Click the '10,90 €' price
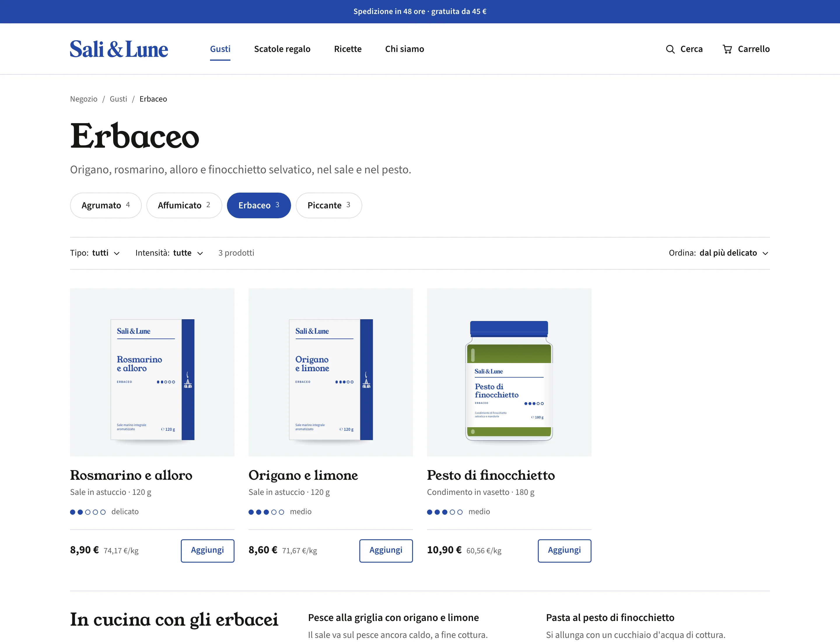840x642 pixels. pyautogui.click(x=444, y=550)
